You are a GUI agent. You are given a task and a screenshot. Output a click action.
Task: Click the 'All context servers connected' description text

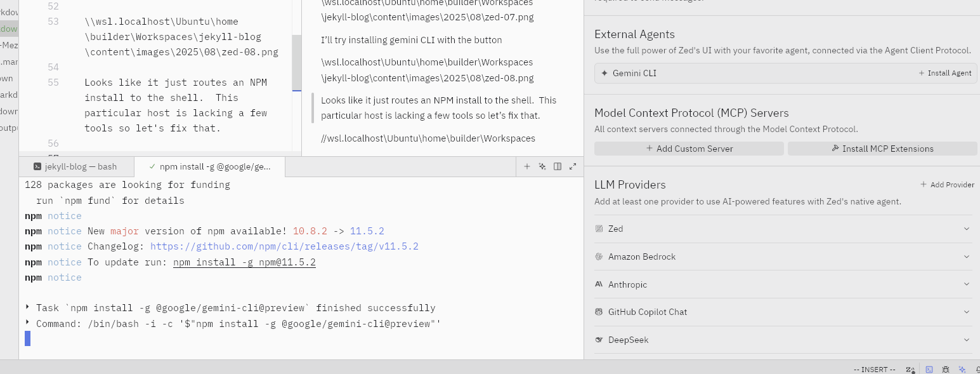click(x=726, y=129)
